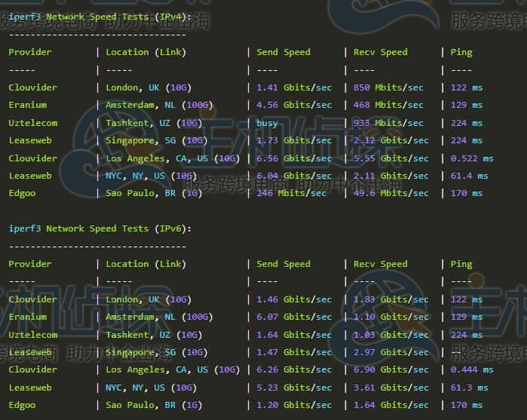Click "Eranium" provider in the IPv4 table
527x420 pixels.
(28, 105)
